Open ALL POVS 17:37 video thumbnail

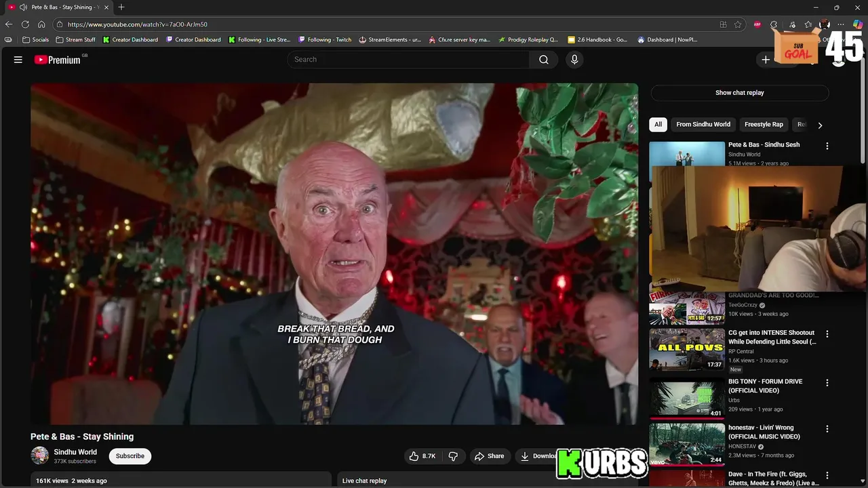pos(687,350)
